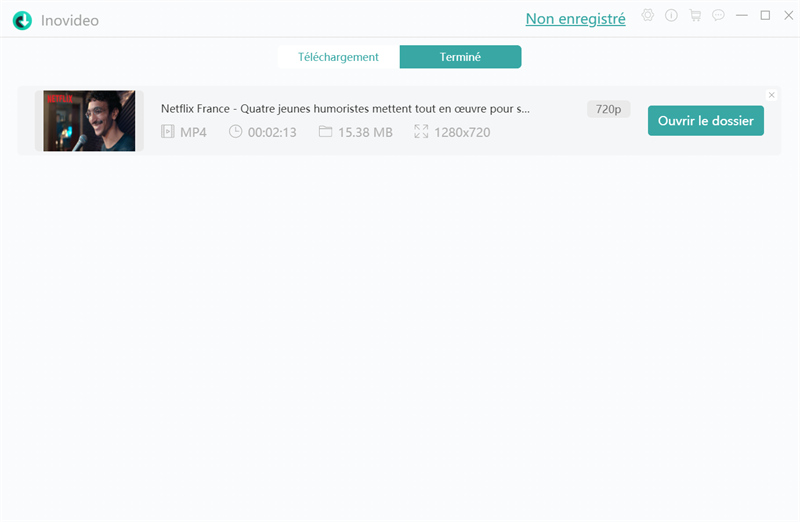Open the settings gear icon

[x=647, y=15]
